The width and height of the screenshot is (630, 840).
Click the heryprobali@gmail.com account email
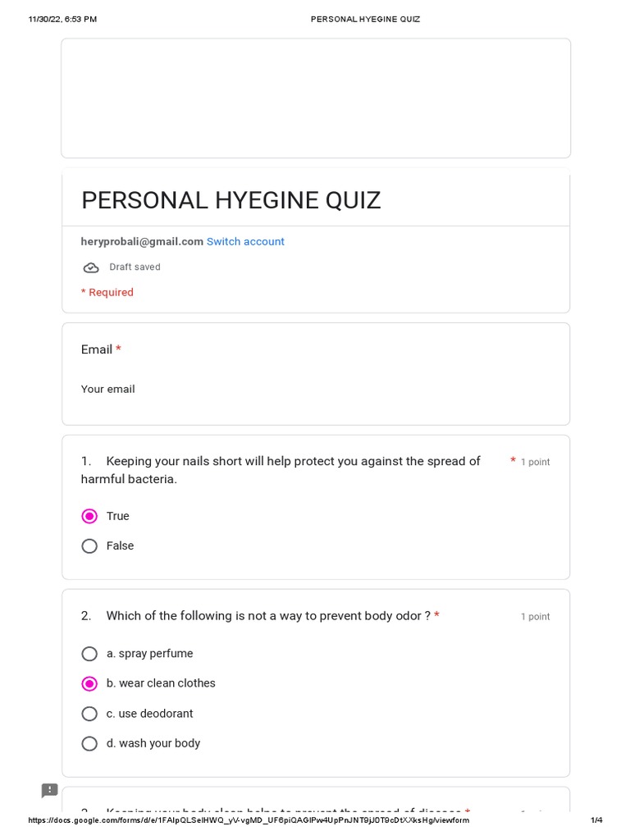(x=142, y=242)
